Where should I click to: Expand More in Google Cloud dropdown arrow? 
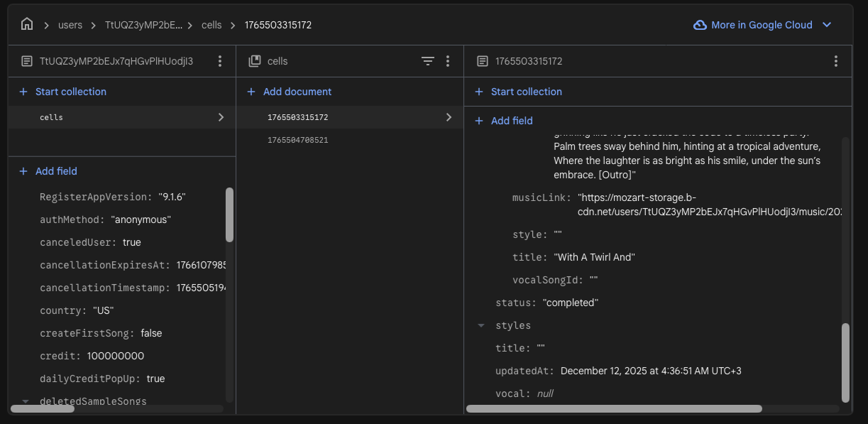tap(827, 25)
